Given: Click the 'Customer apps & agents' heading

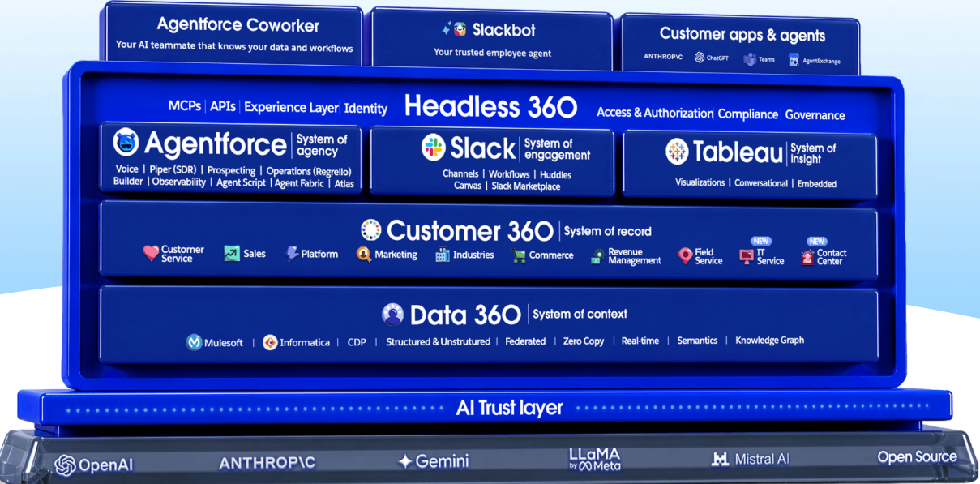Looking at the screenshot, I should (742, 34).
